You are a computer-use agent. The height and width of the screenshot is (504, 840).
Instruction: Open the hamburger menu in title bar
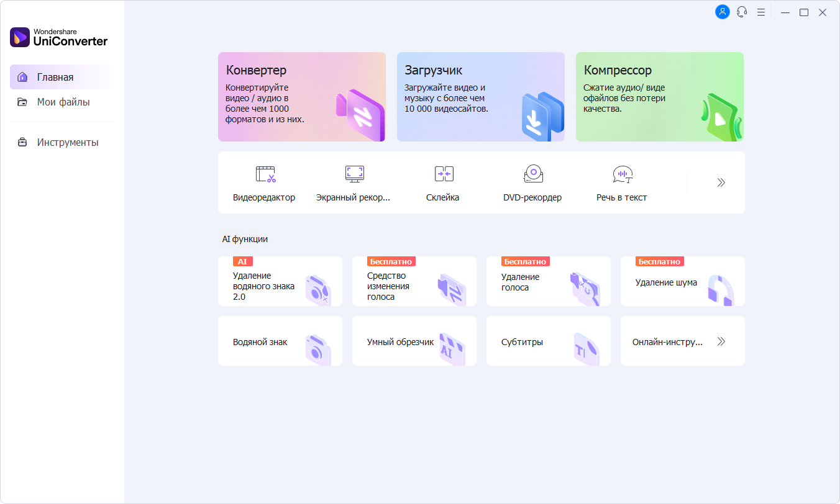coord(761,12)
